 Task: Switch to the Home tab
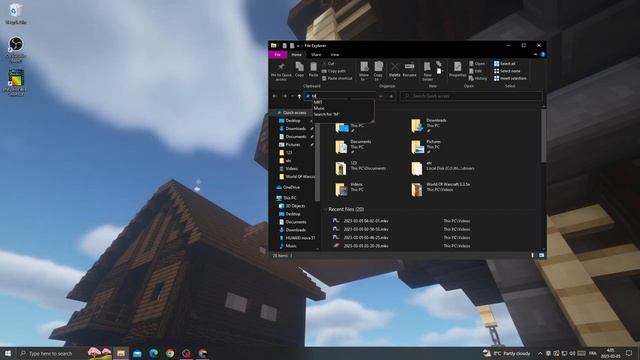click(297, 54)
